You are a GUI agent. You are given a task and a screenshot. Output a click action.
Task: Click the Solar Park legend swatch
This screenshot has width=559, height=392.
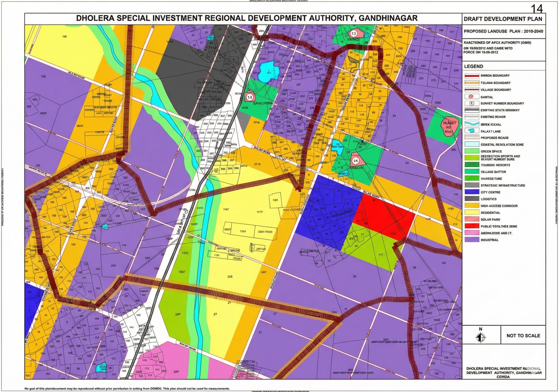coord(472,219)
